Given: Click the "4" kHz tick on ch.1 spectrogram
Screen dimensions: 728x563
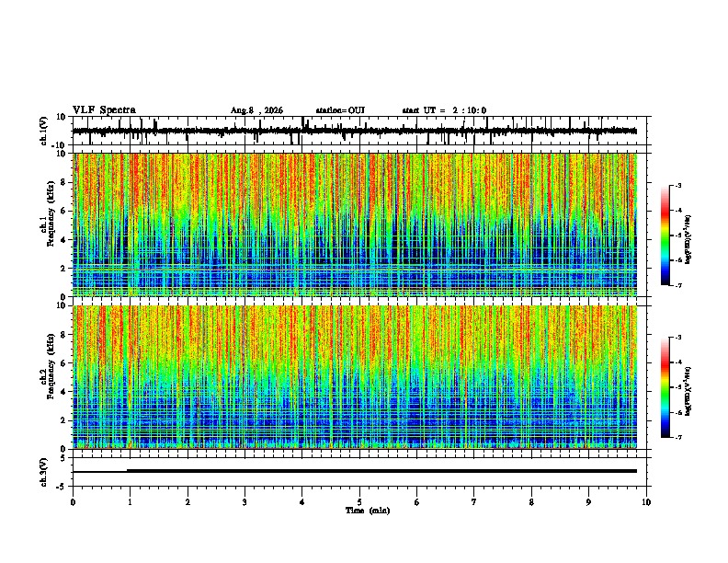Looking at the screenshot, I should coord(63,240).
